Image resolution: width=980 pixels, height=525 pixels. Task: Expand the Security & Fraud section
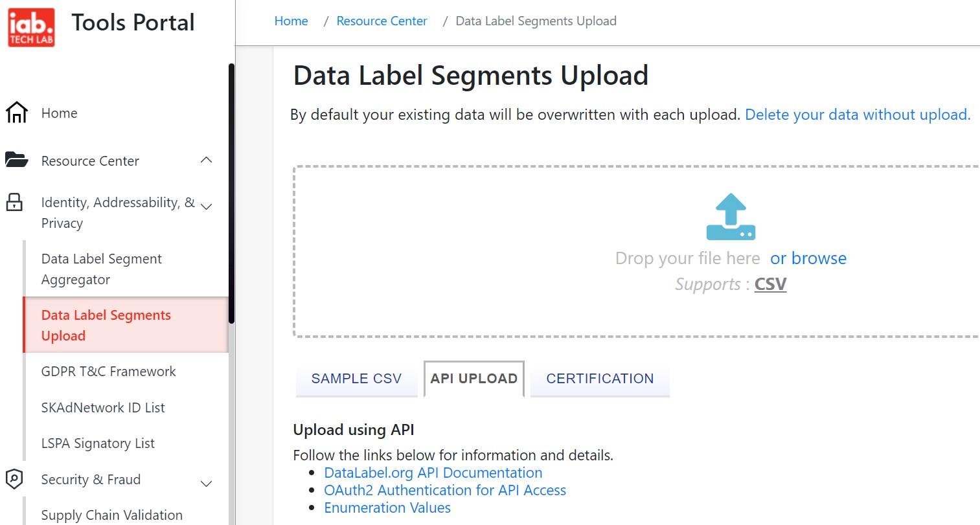pos(205,483)
